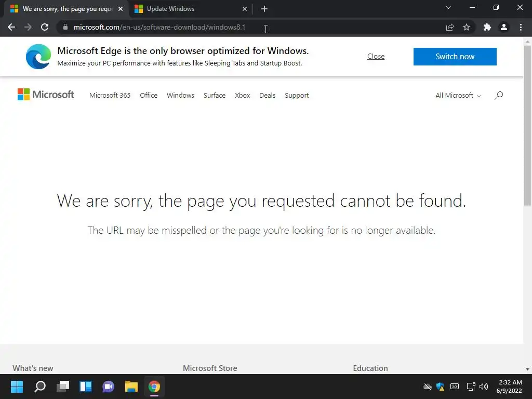Image resolution: width=532 pixels, height=399 pixels.
Task: Open the Surface nav link
Action: click(x=215, y=96)
